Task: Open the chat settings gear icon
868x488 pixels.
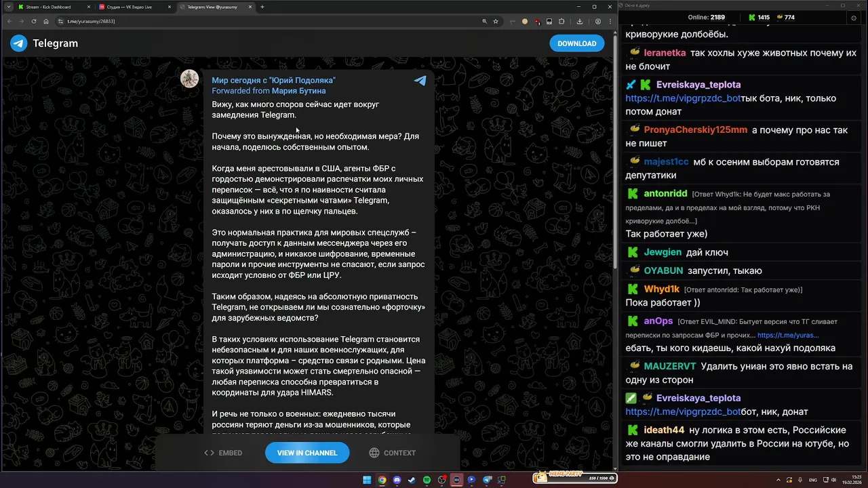Action: 854,18
